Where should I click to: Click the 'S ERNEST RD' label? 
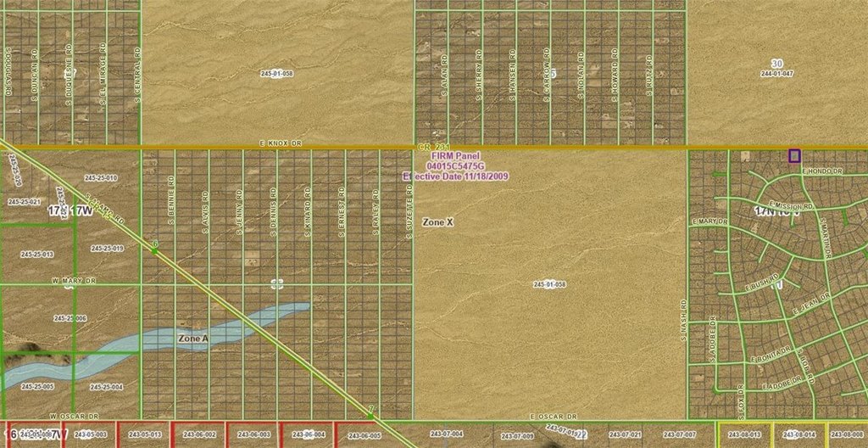342,212
